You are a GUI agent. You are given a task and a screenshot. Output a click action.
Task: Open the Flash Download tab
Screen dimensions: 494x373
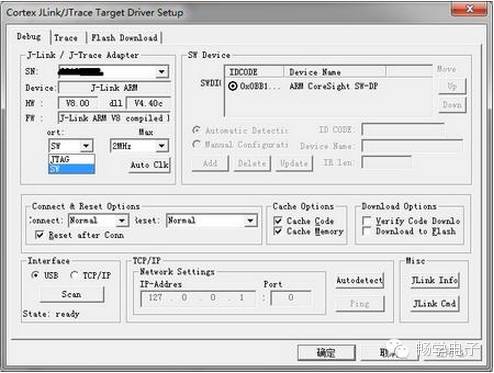pos(124,38)
